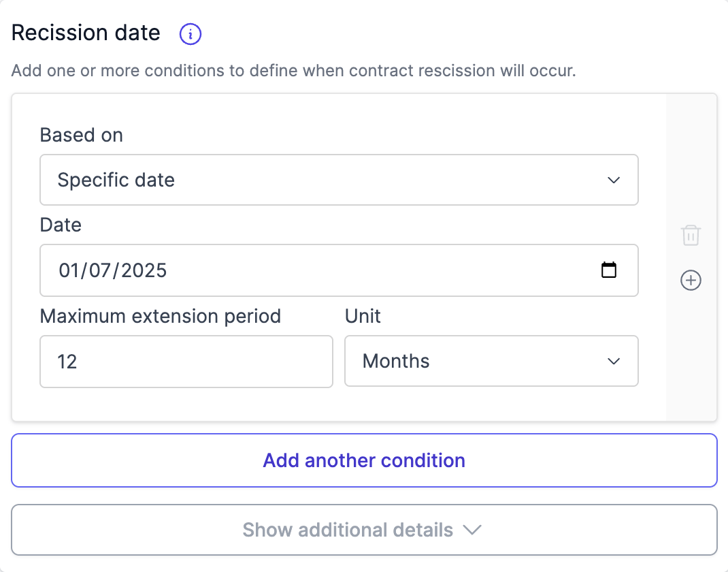Delete this condition with the trash icon
The image size is (728, 572).
691,236
